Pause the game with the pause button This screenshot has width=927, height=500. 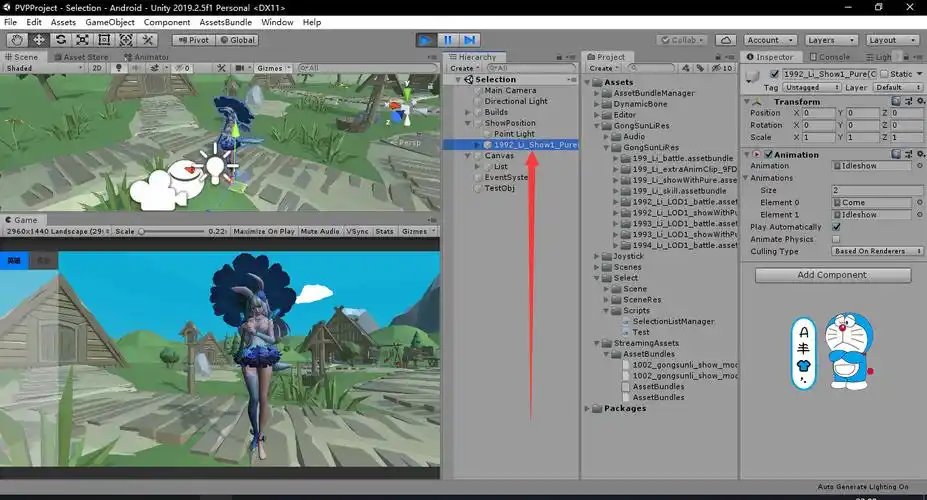pos(448,40)
